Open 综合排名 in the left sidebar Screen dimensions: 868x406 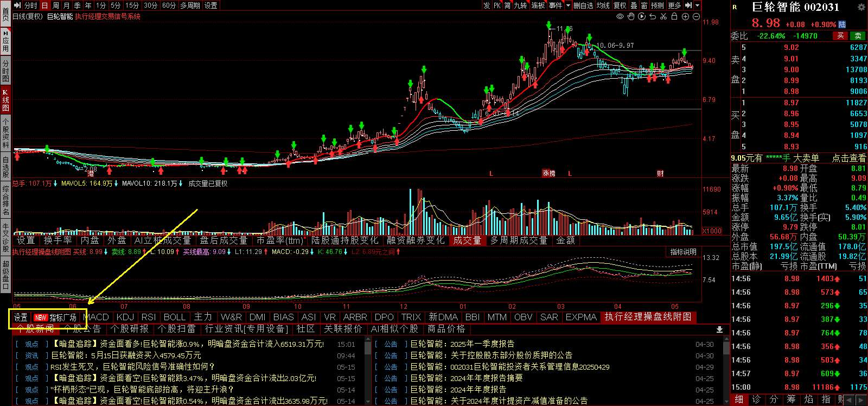(5, 200)
